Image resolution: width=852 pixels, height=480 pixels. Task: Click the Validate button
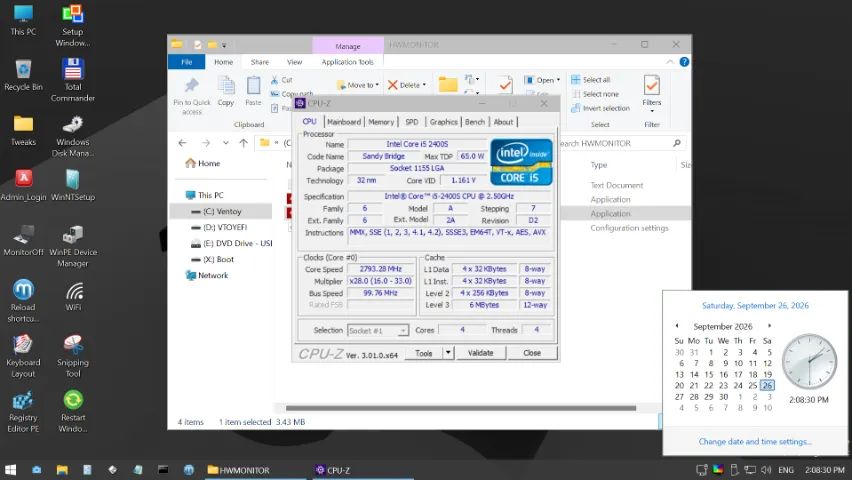tap(480, 353)
